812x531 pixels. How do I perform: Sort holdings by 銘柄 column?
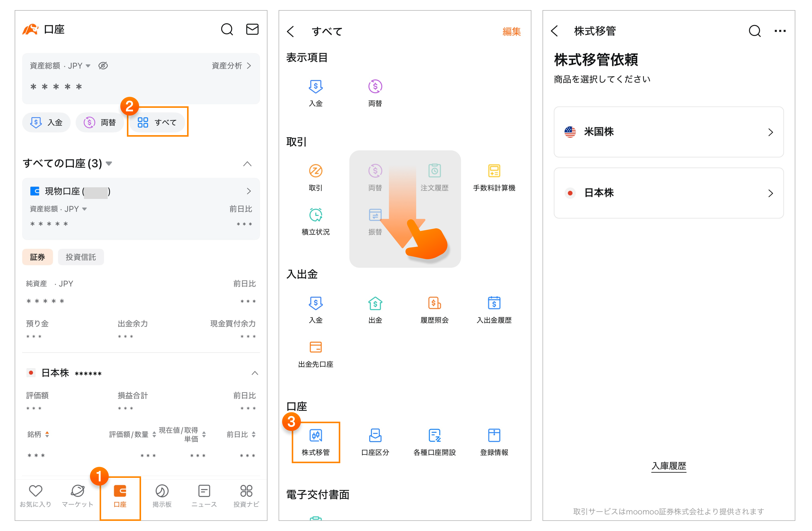click(38, 434)
